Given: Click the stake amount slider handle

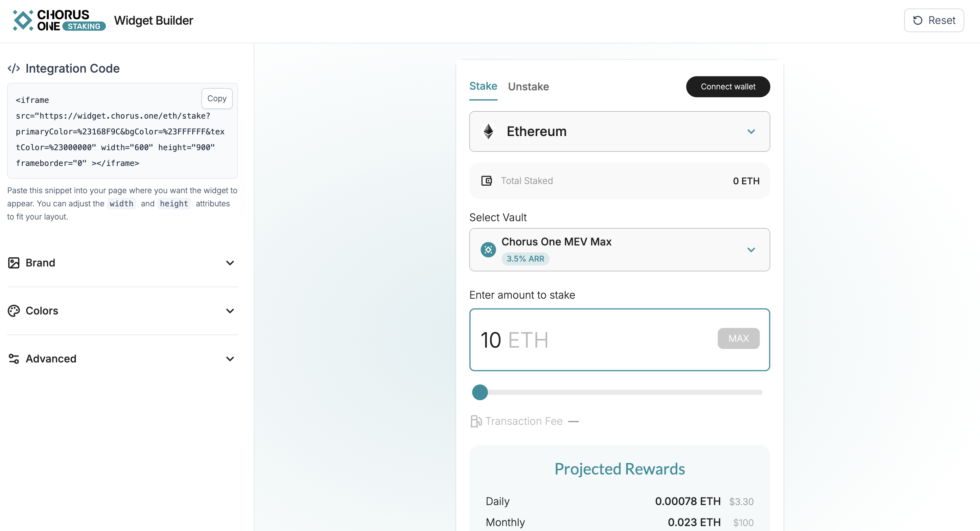Looking at the screenshot, I should point(480,392).
